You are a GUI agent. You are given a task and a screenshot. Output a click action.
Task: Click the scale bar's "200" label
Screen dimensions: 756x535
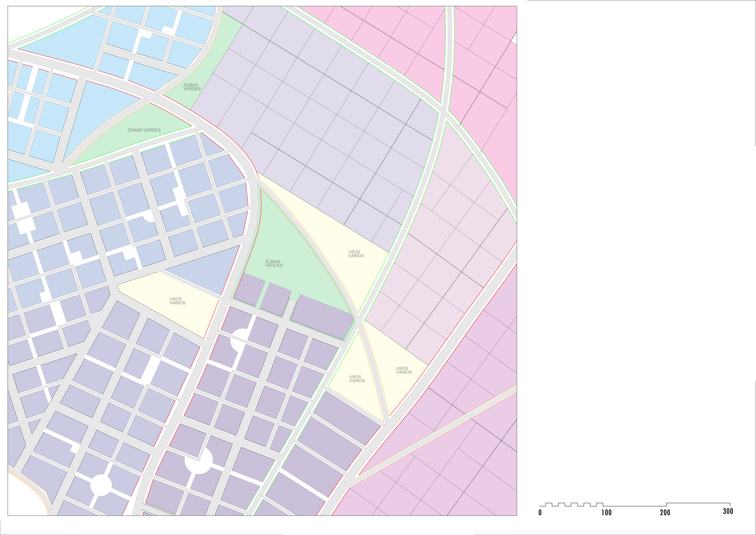pos(665,513)
